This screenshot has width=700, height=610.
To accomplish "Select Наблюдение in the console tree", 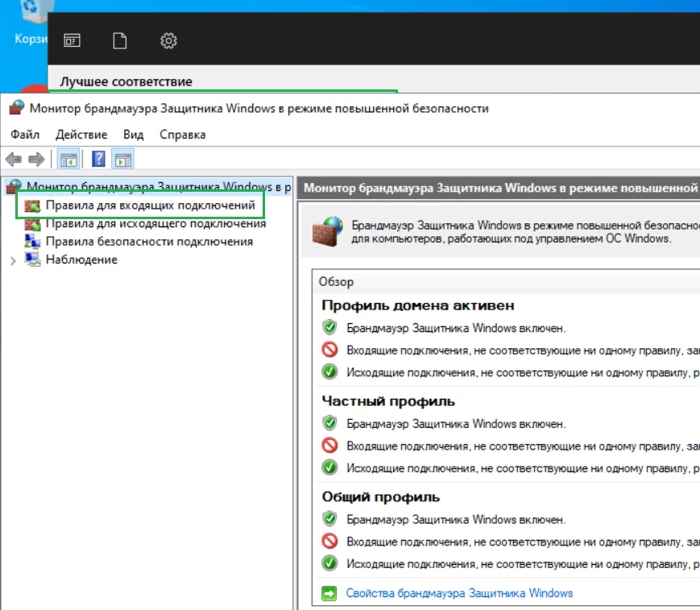I will [x=81, y=259].
